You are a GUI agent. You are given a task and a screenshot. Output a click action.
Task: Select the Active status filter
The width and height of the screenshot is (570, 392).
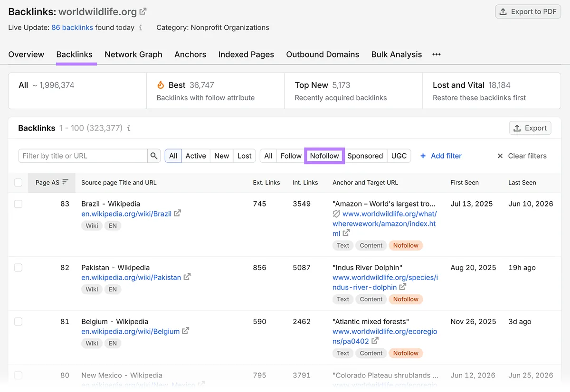pos(196,156)
